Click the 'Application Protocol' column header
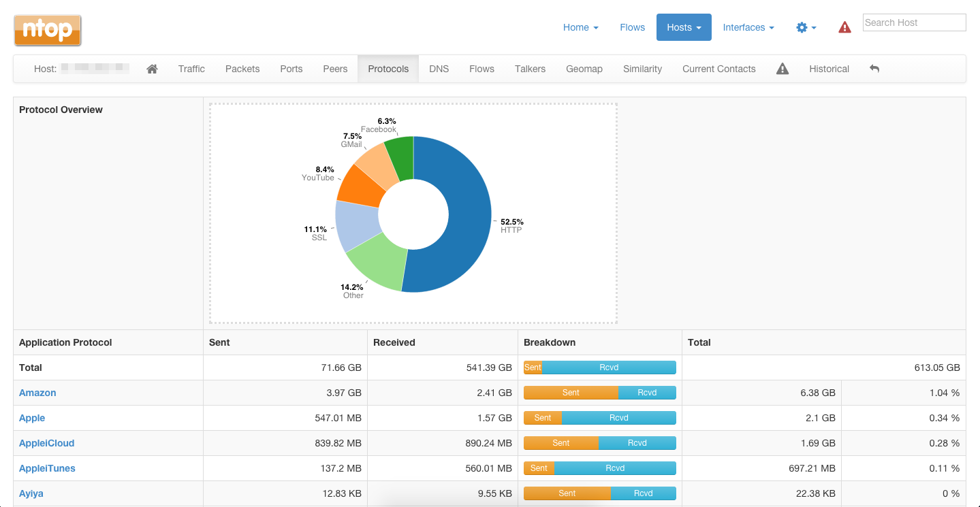The height and width of the screenshot is (507, 980). tap(65, 342)
